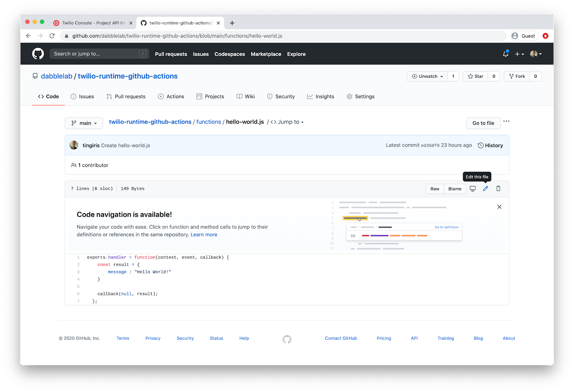Click the GitHub Octocat logo in header
Screen dimensions: 574x392
tap(38, 54)
